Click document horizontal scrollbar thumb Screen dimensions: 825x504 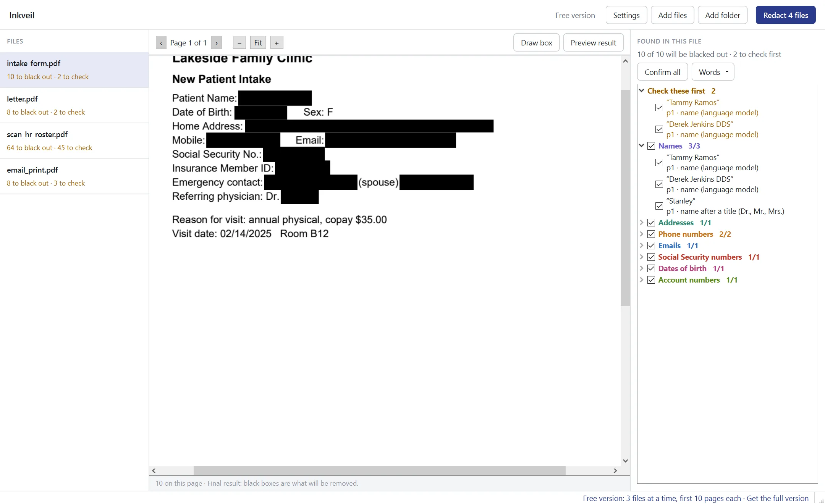pyautogui.click(x=379, y=471)
